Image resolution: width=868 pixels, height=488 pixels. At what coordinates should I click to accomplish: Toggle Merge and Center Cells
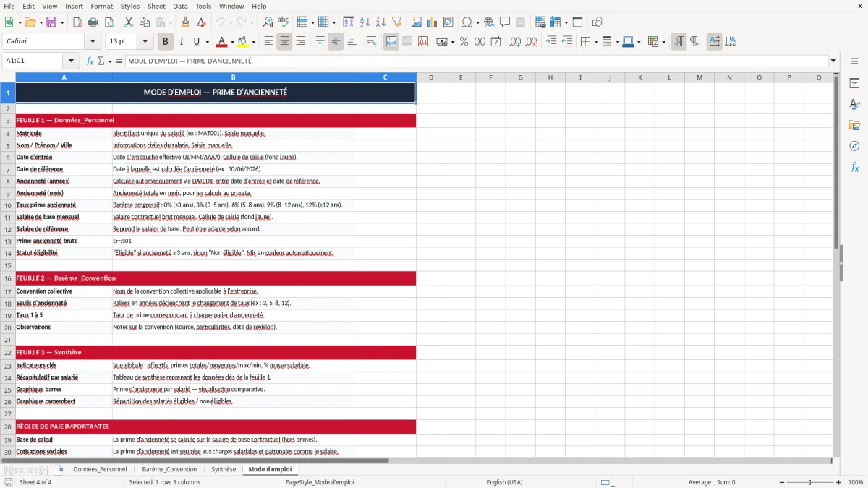[x=391, y=42]
